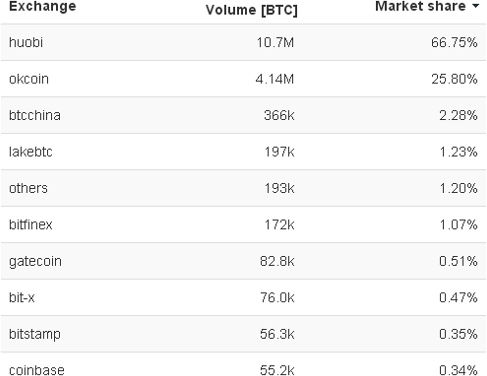Screen dimensions: 487x376
Task: Click okcoin's 25.80% market share cell
Action: coord(454,79)
